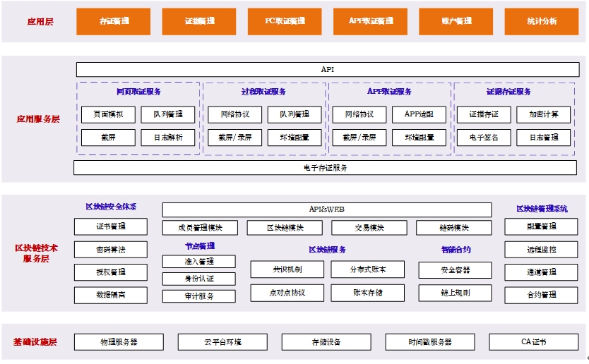Image resolution: width=589 pixels, height=364 pixels.
Task: Select the 证书管理 box
Action: [111, 226]
